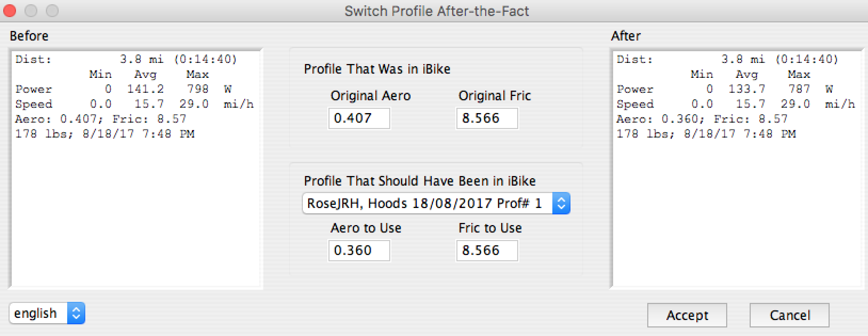Click the blue stepper arrows beside profile selector
Image resolution: width=868 pixels, height=336 pixels.
click(x=560, y=203)
